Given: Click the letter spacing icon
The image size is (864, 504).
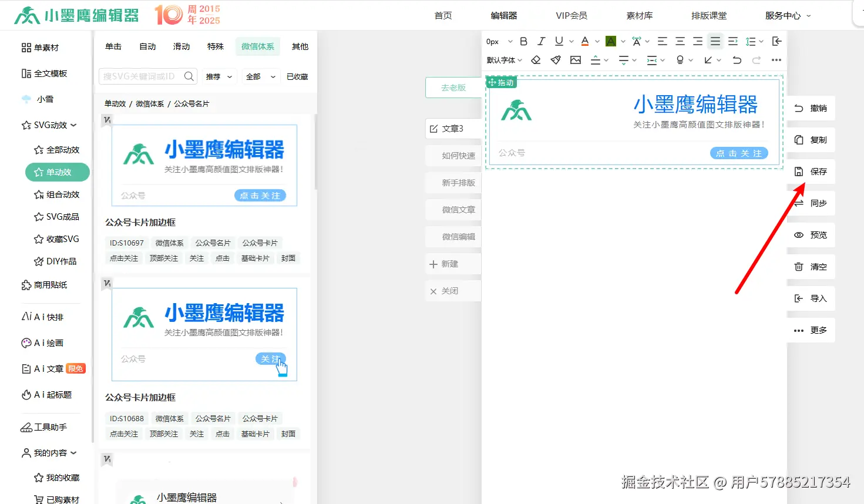Looking at the screenshot, I should (636, 41).
